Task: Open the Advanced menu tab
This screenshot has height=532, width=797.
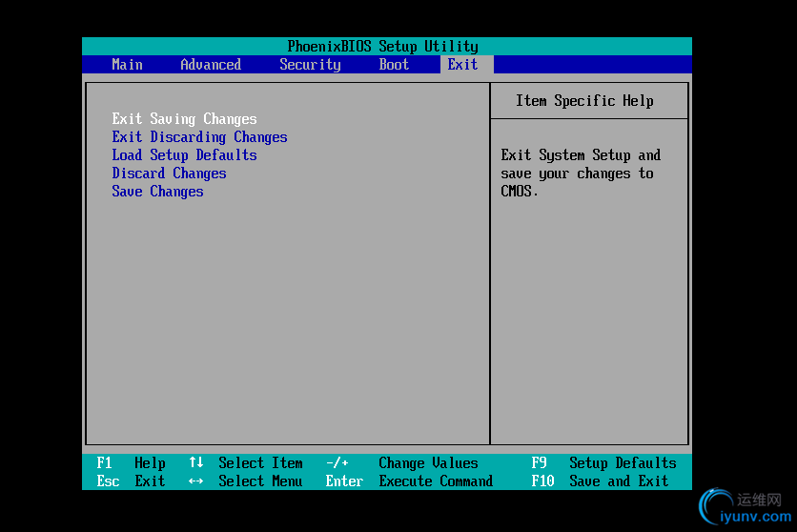Action: (x=211, y=65)
